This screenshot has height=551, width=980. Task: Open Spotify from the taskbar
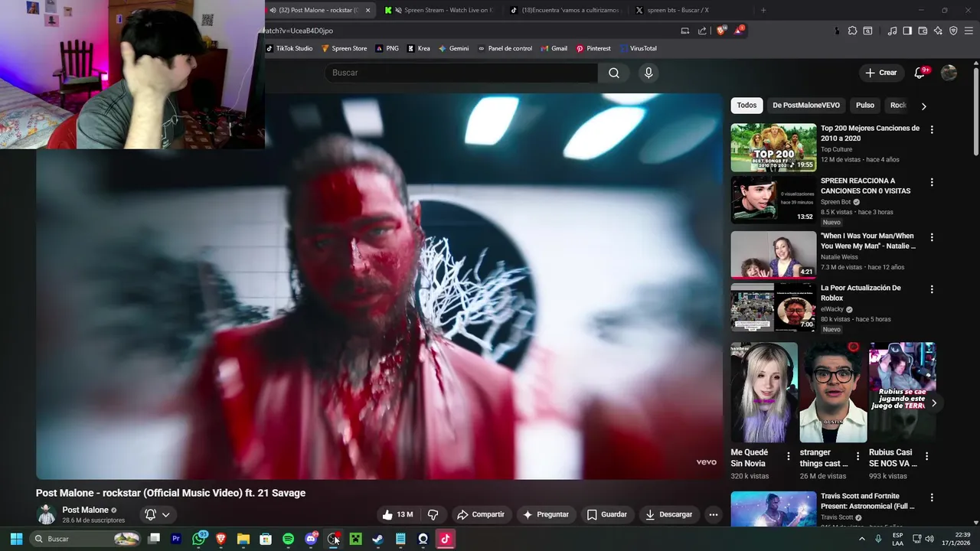coord(288,539)
